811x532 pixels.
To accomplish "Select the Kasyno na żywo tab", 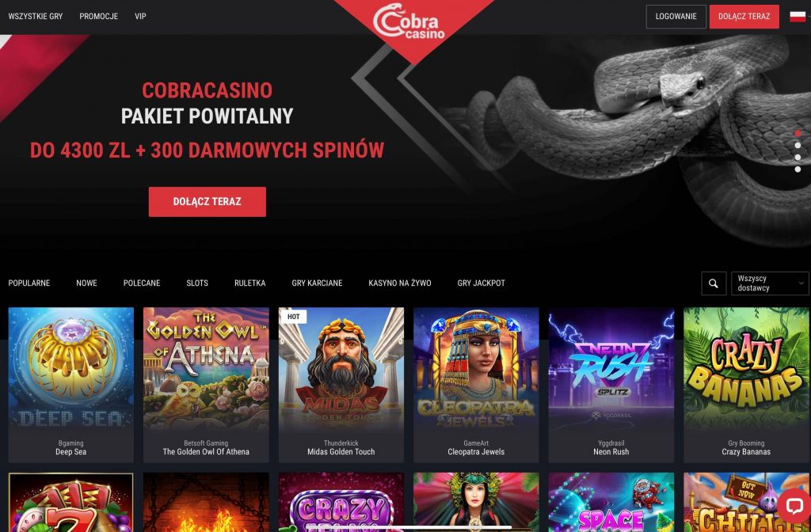I will click(400, 283).
